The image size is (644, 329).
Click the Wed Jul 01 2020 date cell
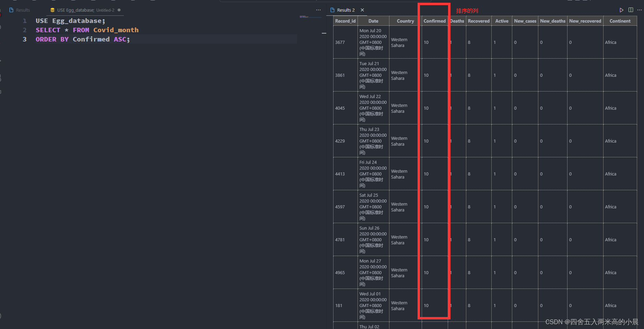[x=373, y=305]
